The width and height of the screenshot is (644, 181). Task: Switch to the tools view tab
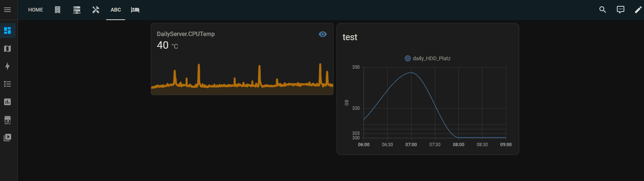coord(96,10)
